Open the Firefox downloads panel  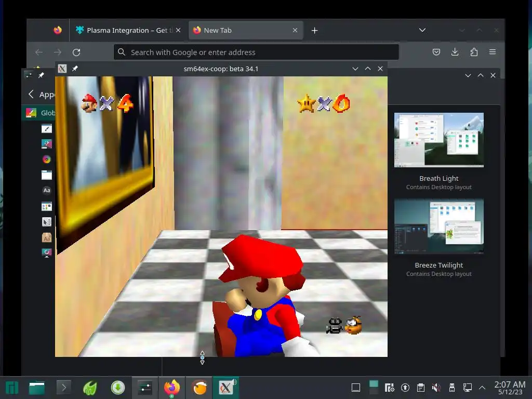(x=455, y=52)
